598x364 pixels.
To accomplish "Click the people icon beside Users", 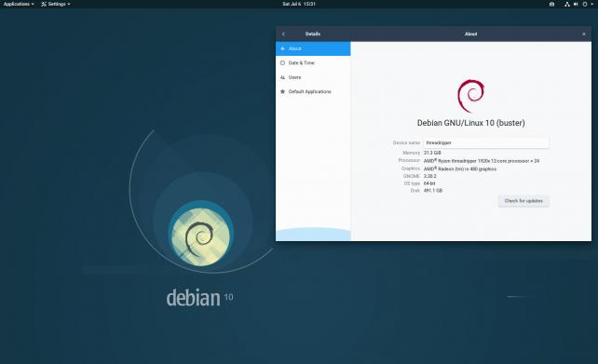I will click(282, 77).
